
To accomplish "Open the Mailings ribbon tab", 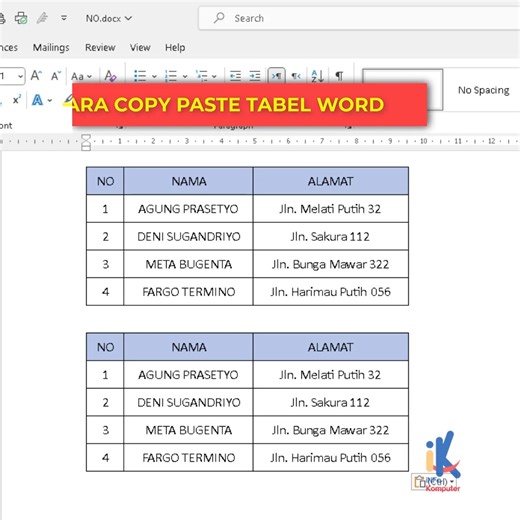I will (x=51, y=48).
